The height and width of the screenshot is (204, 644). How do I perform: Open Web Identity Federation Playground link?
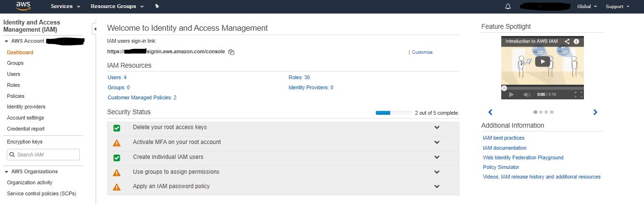(x=523, y=157)
